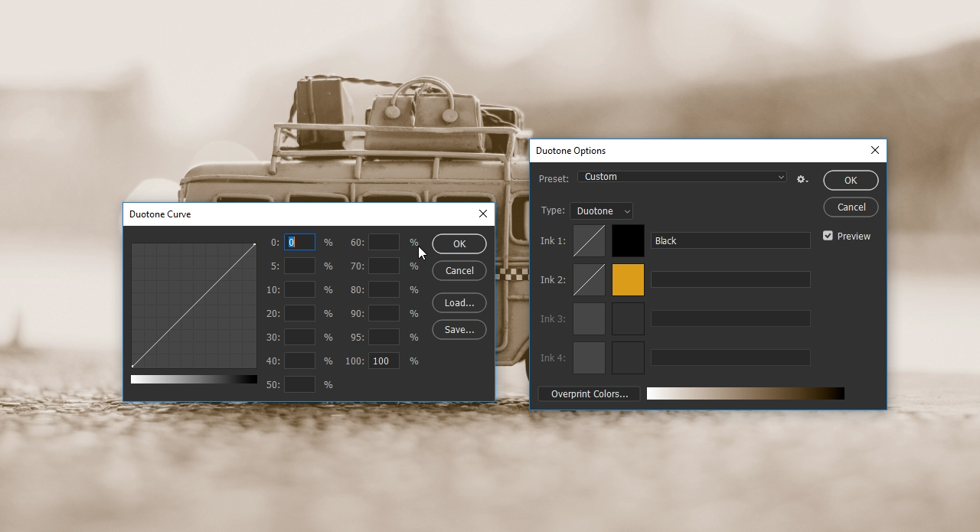Screen dimensions: 980x532
Task: Click the 100 percent curve field
Action: tap(384, 361)
